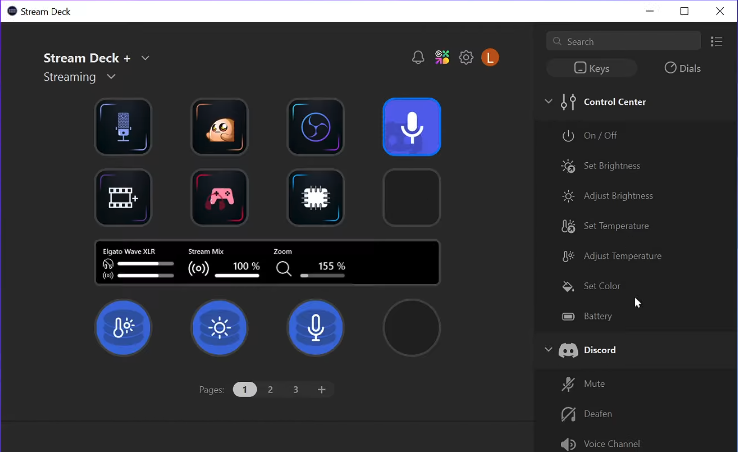The image size is (738, 455).
Task: Open settings gear in header
Action: point(466,58)
